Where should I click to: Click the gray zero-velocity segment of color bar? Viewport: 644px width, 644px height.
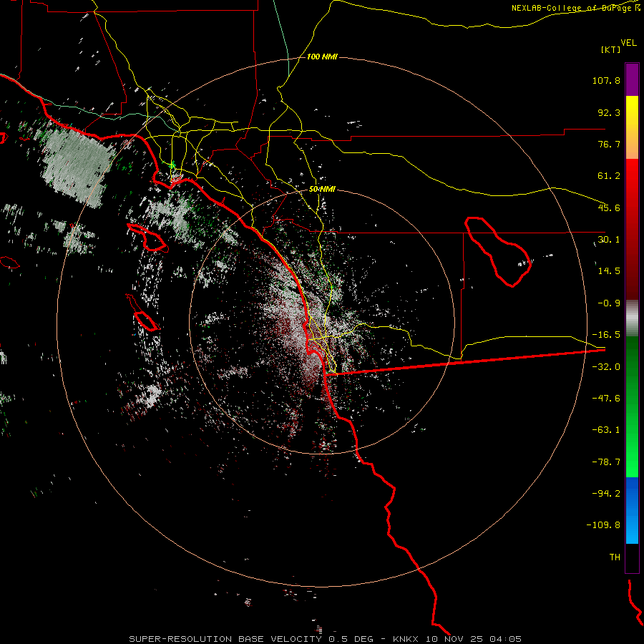pyautogui.click(x=632, y=318)
